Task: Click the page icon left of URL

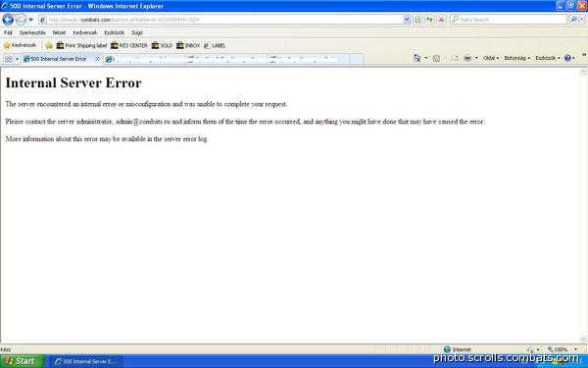Action: pos(43,20)
